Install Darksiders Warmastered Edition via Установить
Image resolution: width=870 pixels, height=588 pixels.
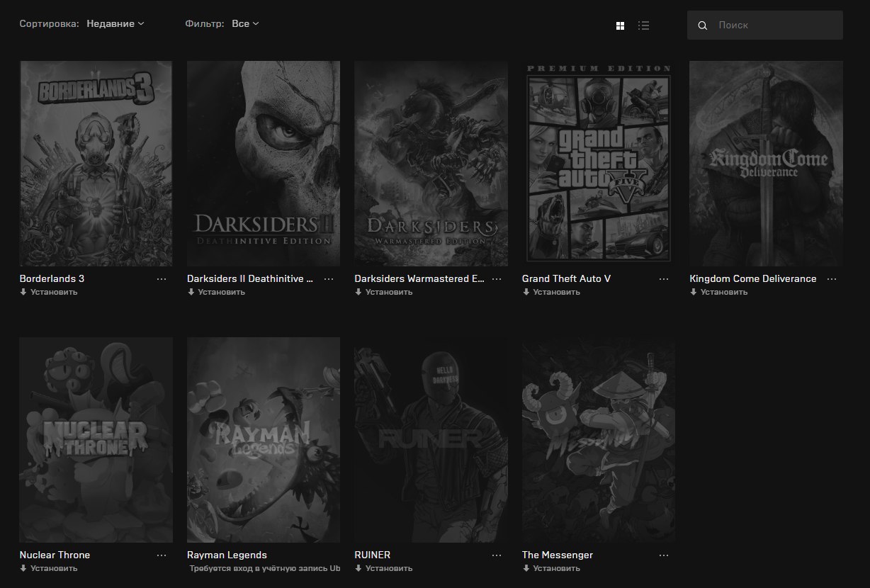coord(384,292)
